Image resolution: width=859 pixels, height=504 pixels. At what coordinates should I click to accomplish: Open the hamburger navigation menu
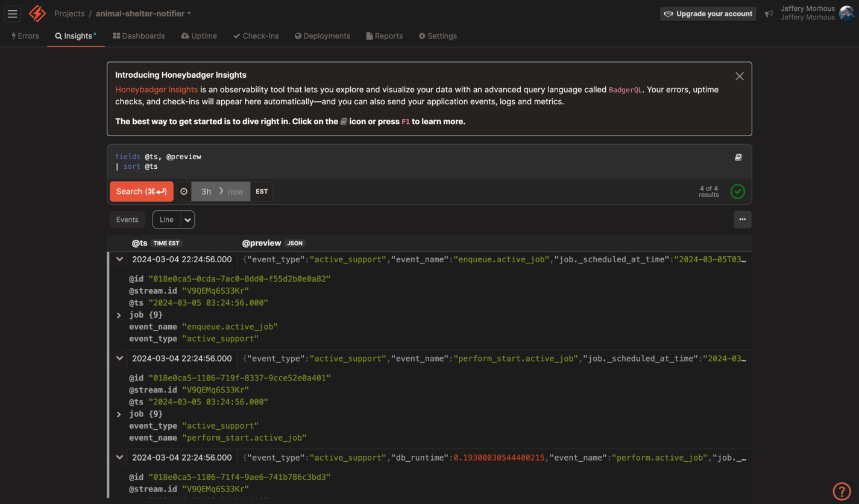click(x=12, y=13)
